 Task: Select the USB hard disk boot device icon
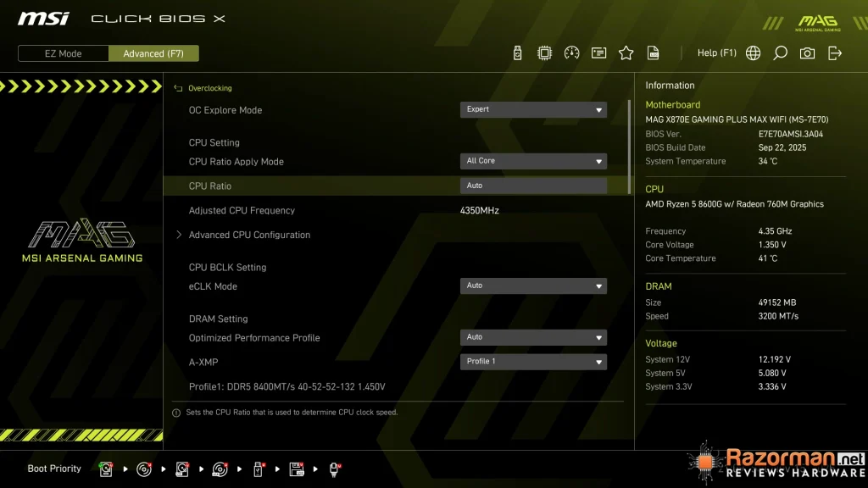point(182,469)
